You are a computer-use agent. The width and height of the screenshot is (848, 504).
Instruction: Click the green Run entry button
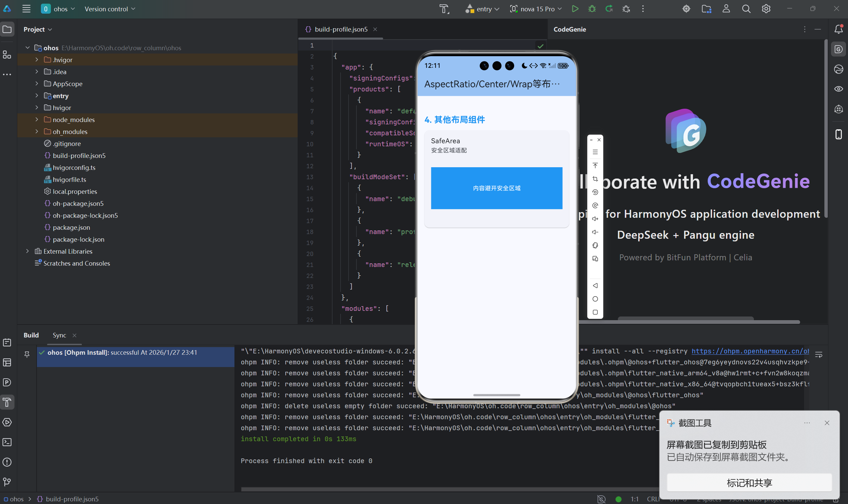pyautogui.click(x=575, y=9)
